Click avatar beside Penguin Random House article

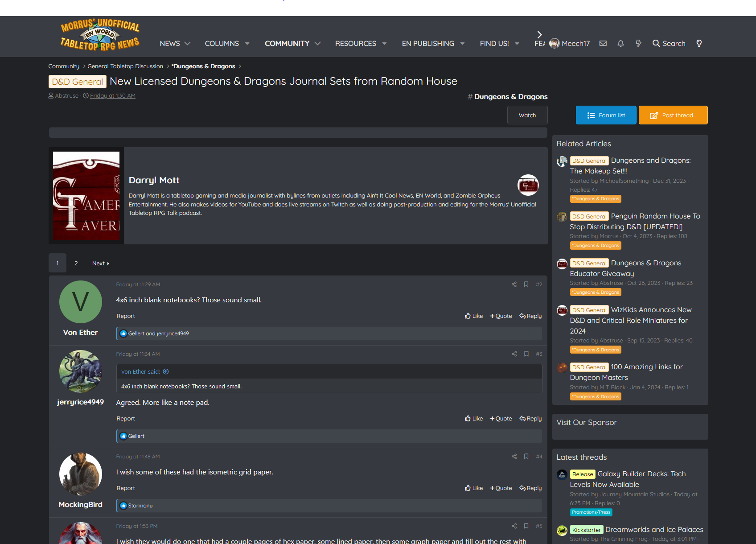point(562,217)
